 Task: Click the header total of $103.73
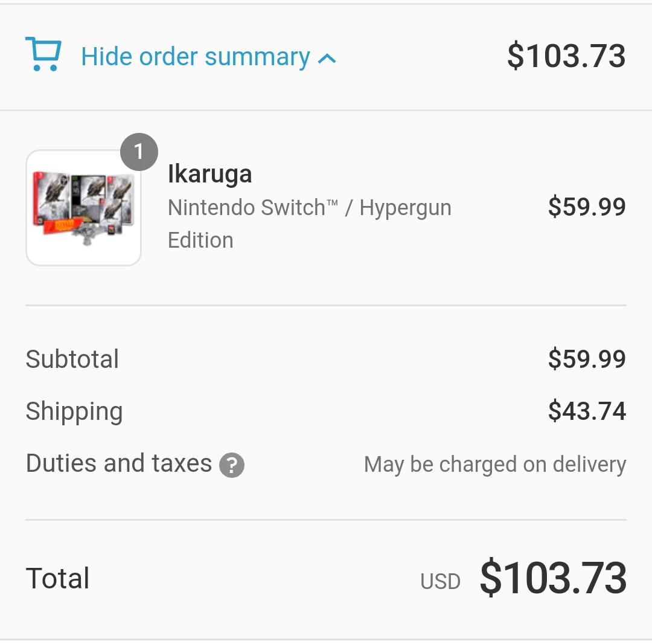[x=566, y=56]
